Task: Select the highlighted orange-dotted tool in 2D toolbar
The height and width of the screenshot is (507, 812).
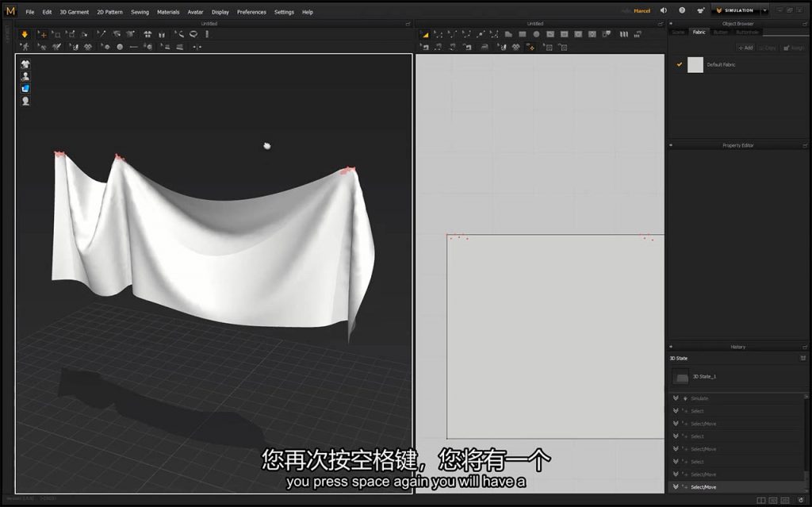Action: point(530,47)
